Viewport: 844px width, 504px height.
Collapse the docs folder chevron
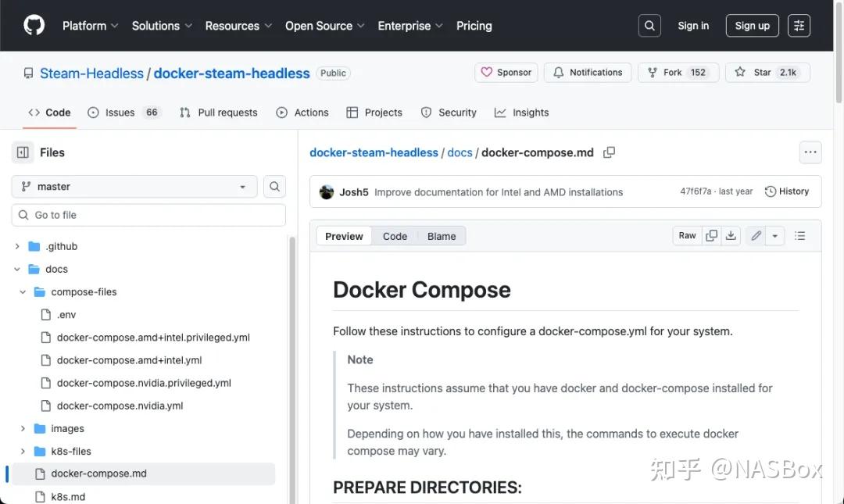[x=17, y=269]
